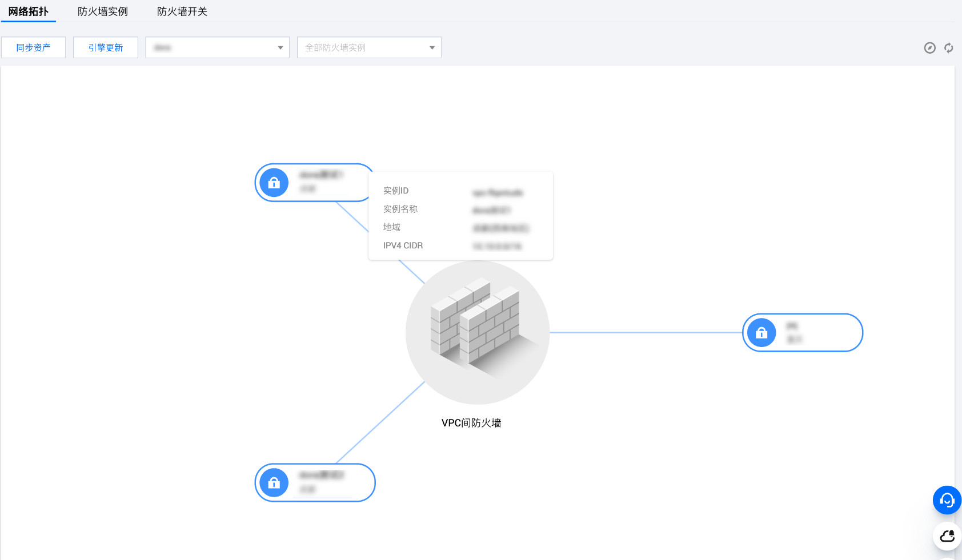Viewport: 962px width, 560px height.
Task: Click the lock icon on top-left VPC node
Action: [x=274, y=183]
